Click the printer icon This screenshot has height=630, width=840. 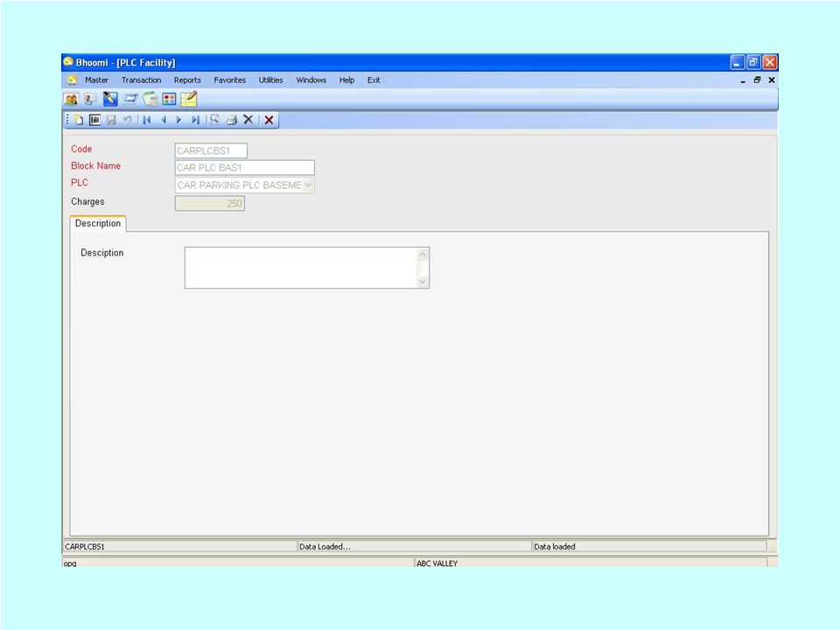(231, 120)
